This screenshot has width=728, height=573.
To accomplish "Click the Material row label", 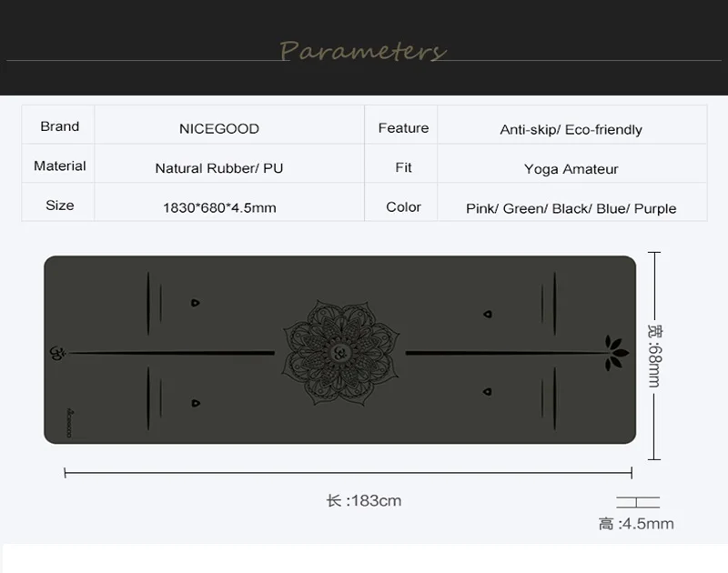I will point(60,166).
